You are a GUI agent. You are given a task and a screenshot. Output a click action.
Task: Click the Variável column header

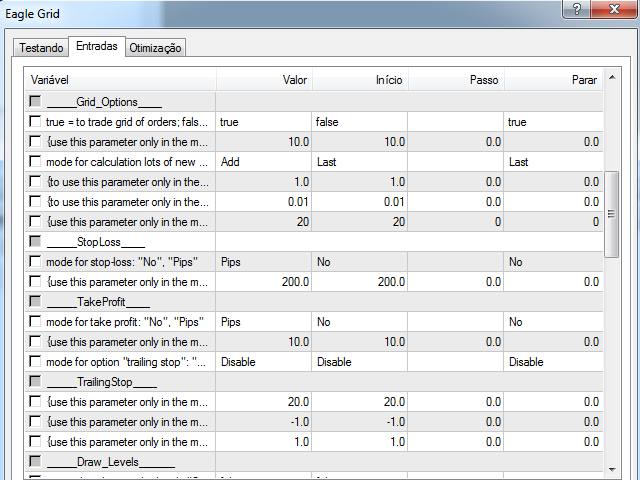pos(120,80)
